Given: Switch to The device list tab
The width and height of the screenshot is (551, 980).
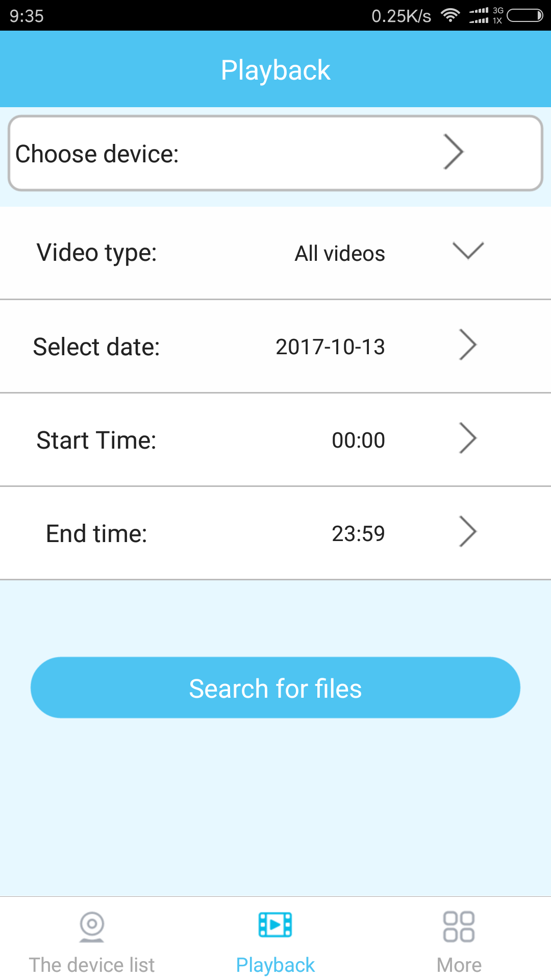Looking at the screenshot, I should (92, 965).
